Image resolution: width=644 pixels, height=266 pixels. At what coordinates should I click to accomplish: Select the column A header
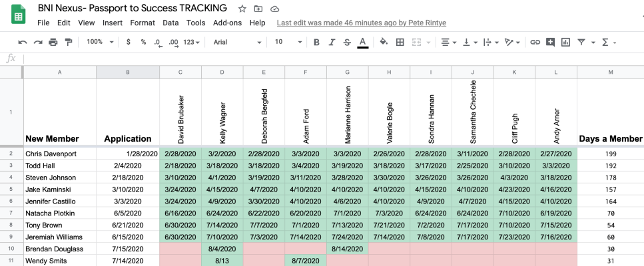[60, 72]
